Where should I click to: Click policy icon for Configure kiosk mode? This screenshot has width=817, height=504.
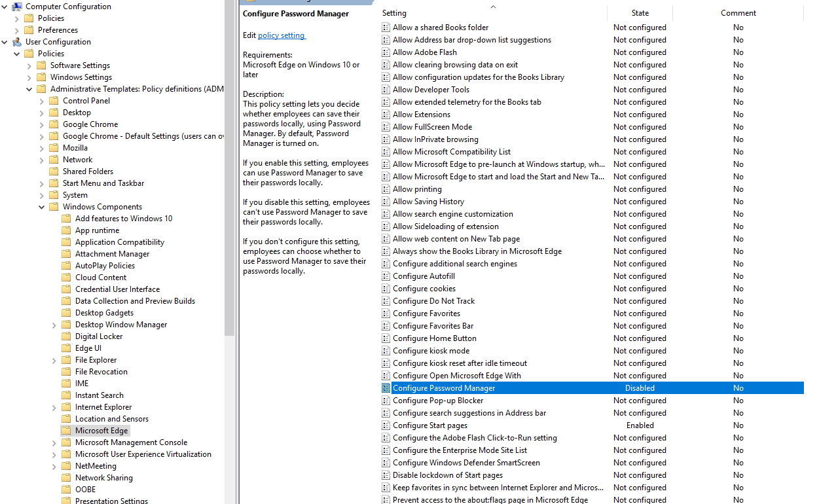[x=386, y=351]
